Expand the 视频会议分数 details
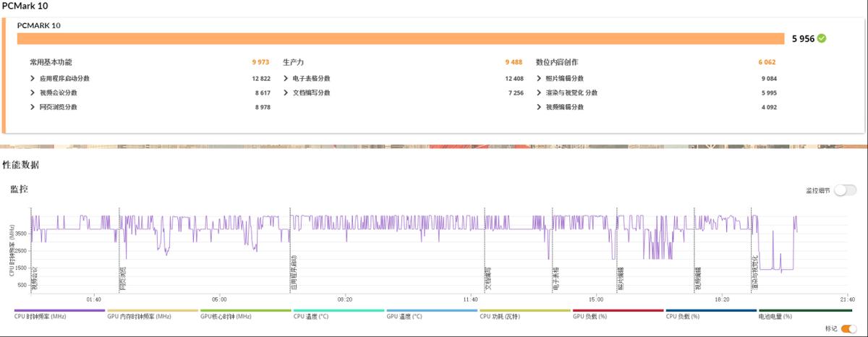 point(33,93)
